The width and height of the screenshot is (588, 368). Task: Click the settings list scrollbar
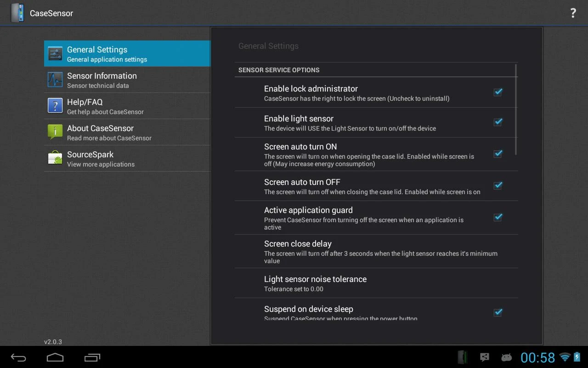point(516,109)
